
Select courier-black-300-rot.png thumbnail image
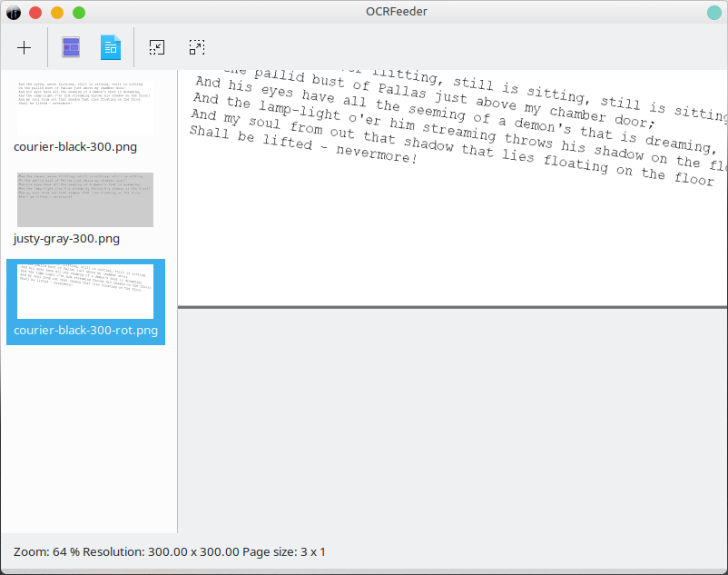(85, 292)
